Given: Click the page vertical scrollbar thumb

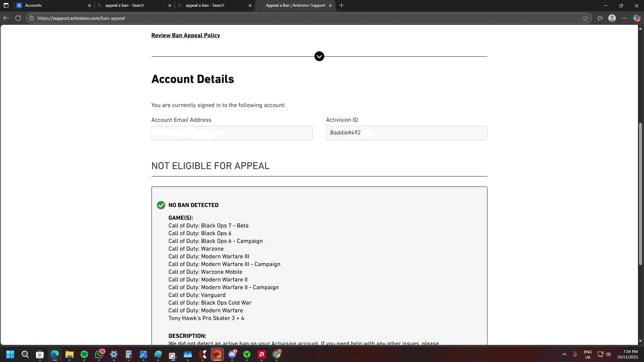Looking at the screenshot, I should click(x=640, y=194).
